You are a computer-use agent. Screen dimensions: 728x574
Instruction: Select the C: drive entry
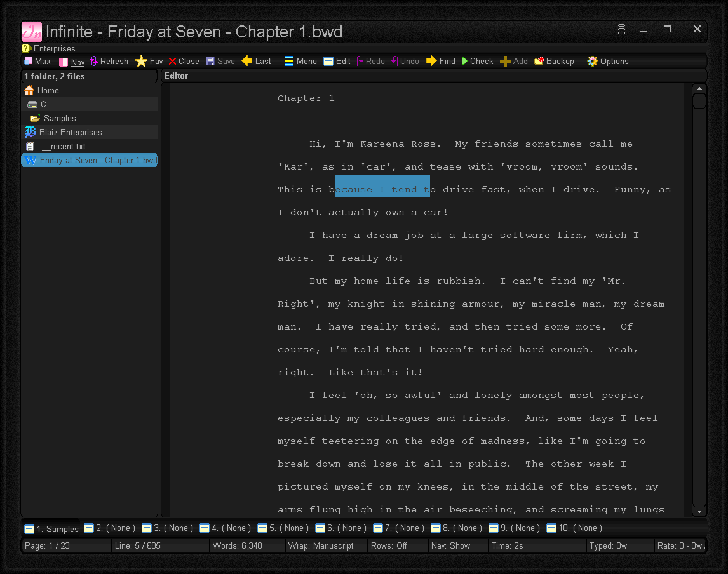click(x=90, y=104)
